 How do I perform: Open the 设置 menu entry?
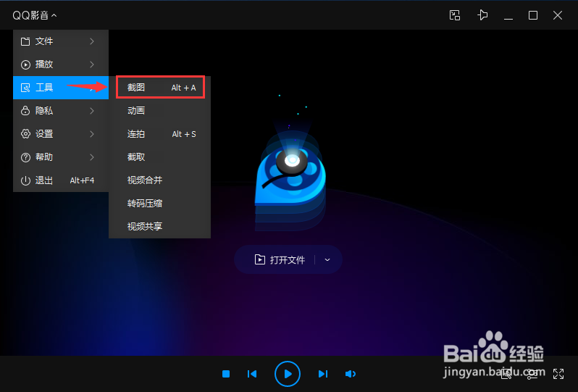(x=61, y=134)
